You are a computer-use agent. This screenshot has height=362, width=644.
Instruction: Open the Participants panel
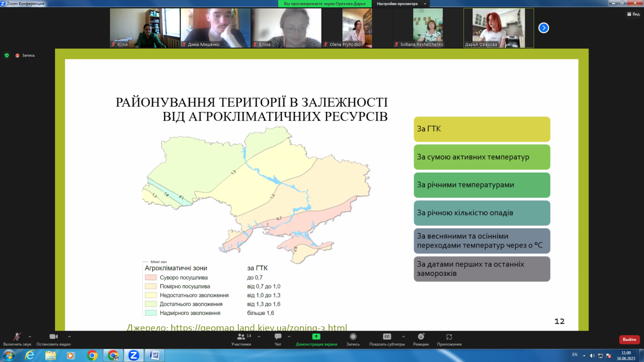(x=241, y=339)
